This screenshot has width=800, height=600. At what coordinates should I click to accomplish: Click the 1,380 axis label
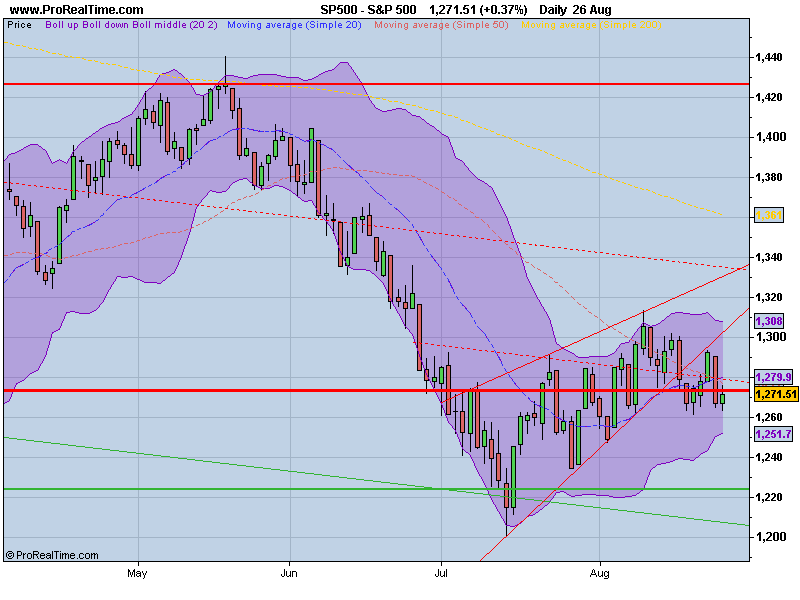(768, 177)
